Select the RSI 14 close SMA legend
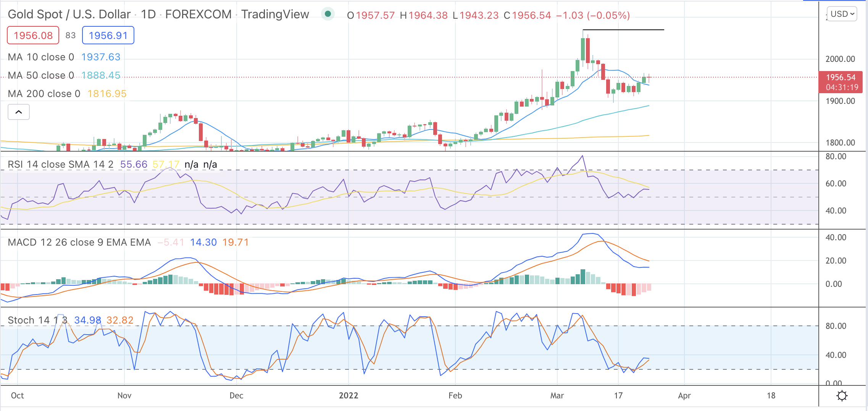 [x=61, y=164]
